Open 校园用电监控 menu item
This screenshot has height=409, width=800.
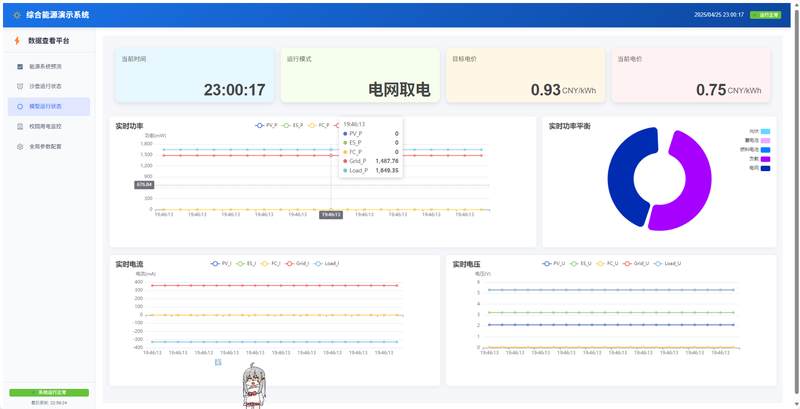tap(49, 126)
